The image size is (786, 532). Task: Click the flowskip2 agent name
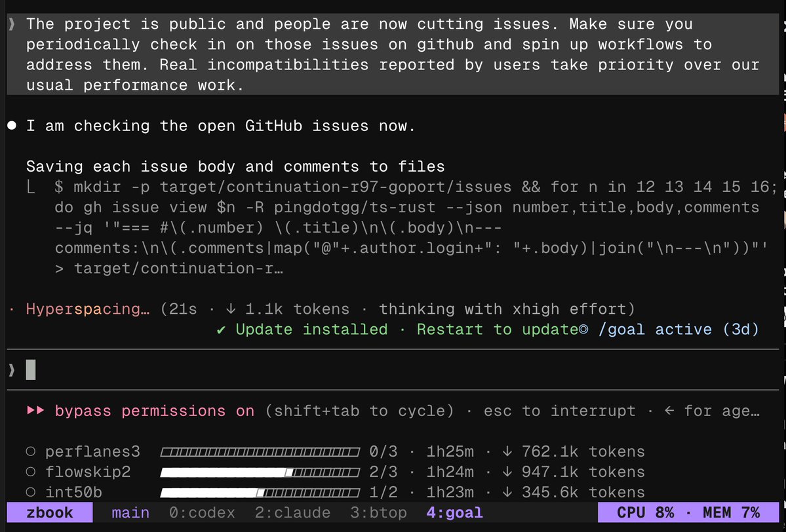coord(88,472)
